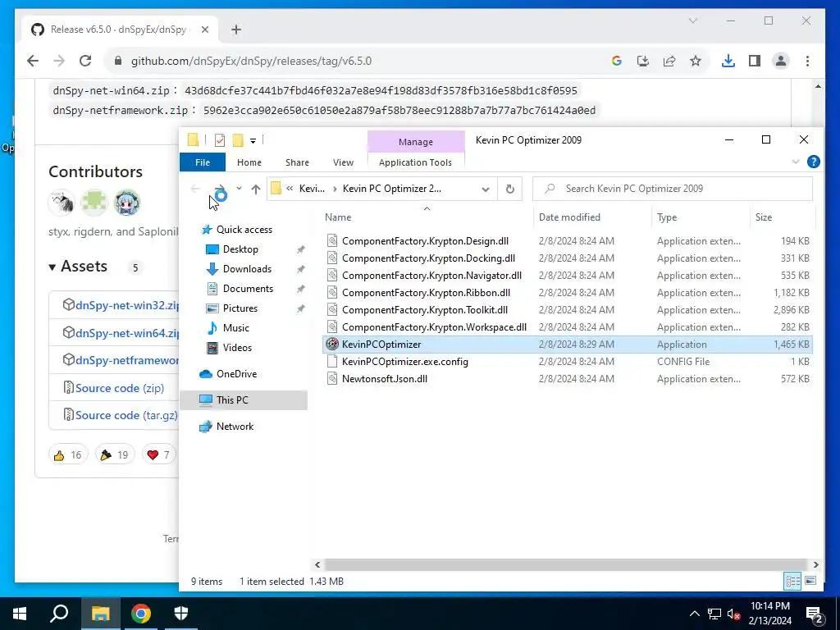Select ComponentFactory.Krypton.Navigator.dll file

(431, 276)
